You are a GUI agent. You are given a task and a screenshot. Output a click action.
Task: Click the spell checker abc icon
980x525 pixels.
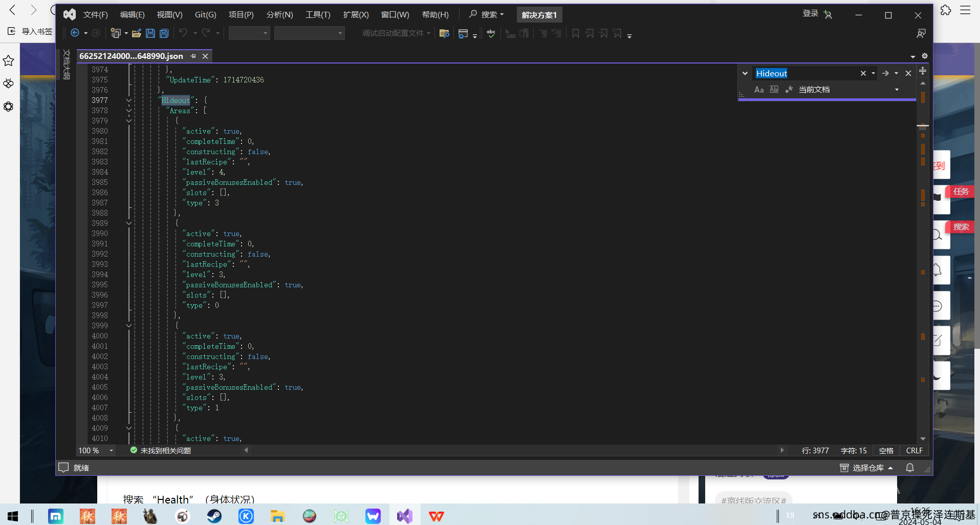coord(491,33)
